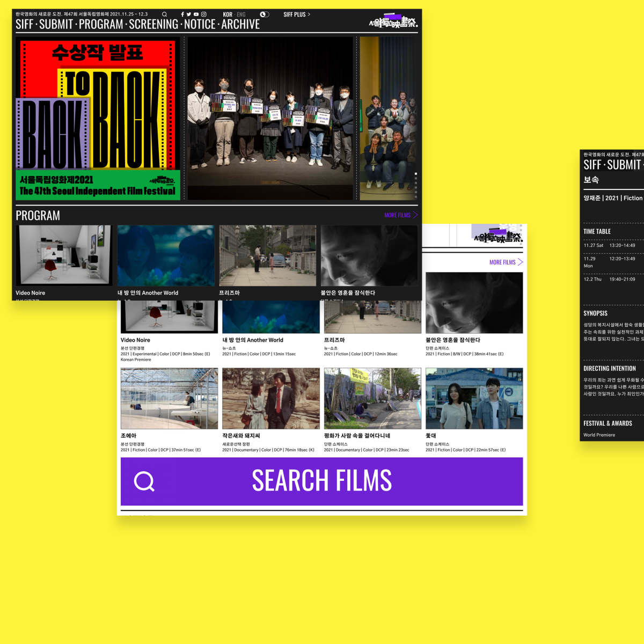Open the SIFF menu in the right-side window
This screenshot has width=644, height=644.
click(592, 165)
